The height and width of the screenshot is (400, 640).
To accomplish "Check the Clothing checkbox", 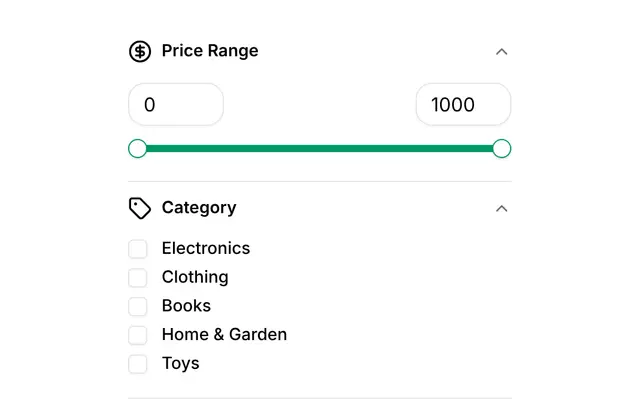I will (x=138, y=278).
